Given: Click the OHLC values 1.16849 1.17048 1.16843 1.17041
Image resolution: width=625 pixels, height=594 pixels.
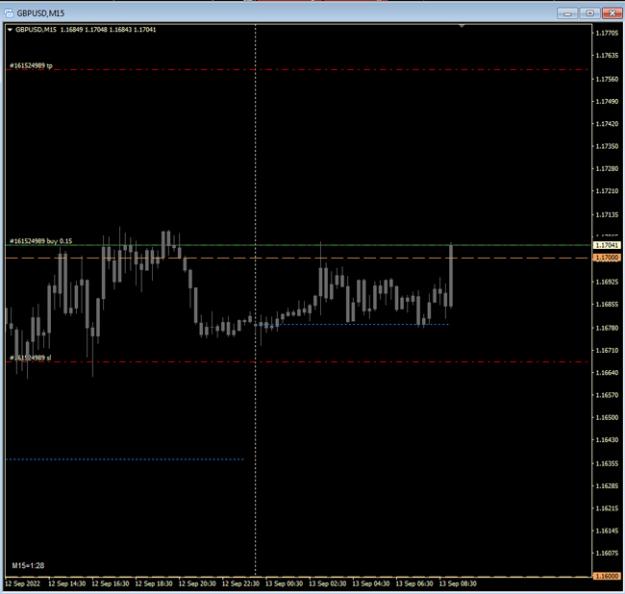Looking at the screenshot, I should [x=108, y=30].
